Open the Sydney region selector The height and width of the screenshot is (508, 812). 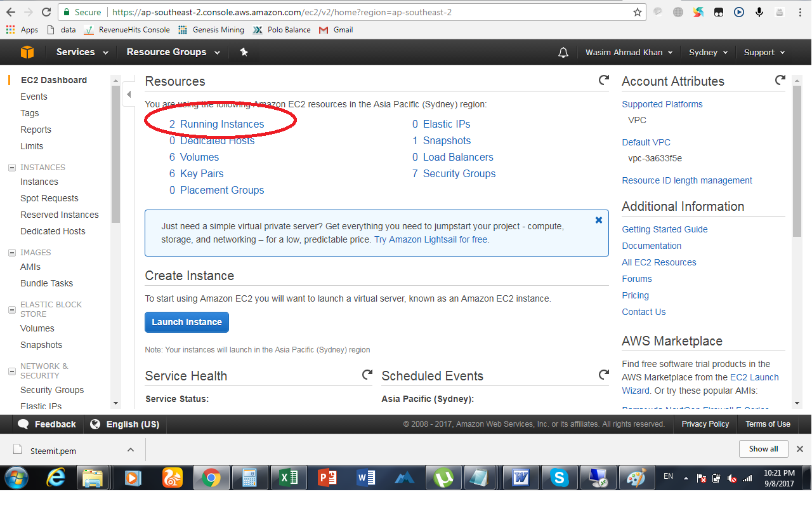click(x=708, y=53)
